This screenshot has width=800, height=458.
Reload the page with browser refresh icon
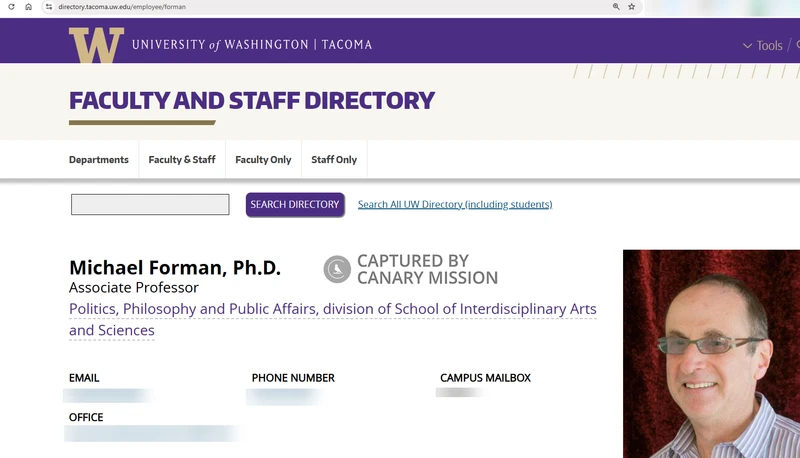[x=11, y=7]
